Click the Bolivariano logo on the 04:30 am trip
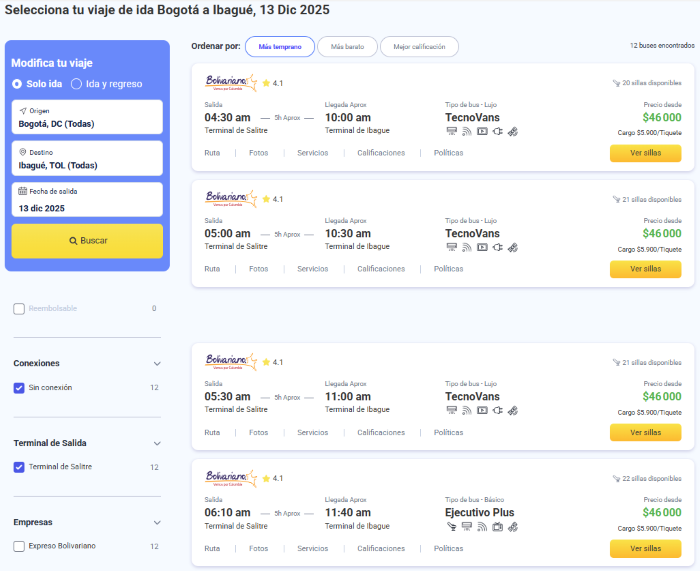The height and width of the screenshot is (571, 700). click(x=231, y=83)
